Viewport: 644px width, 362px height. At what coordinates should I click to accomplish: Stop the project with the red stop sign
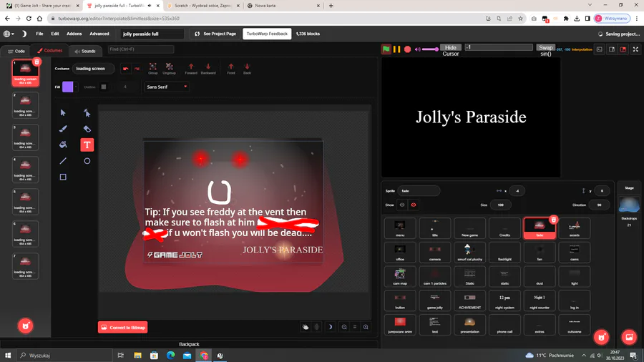(407, 49)
